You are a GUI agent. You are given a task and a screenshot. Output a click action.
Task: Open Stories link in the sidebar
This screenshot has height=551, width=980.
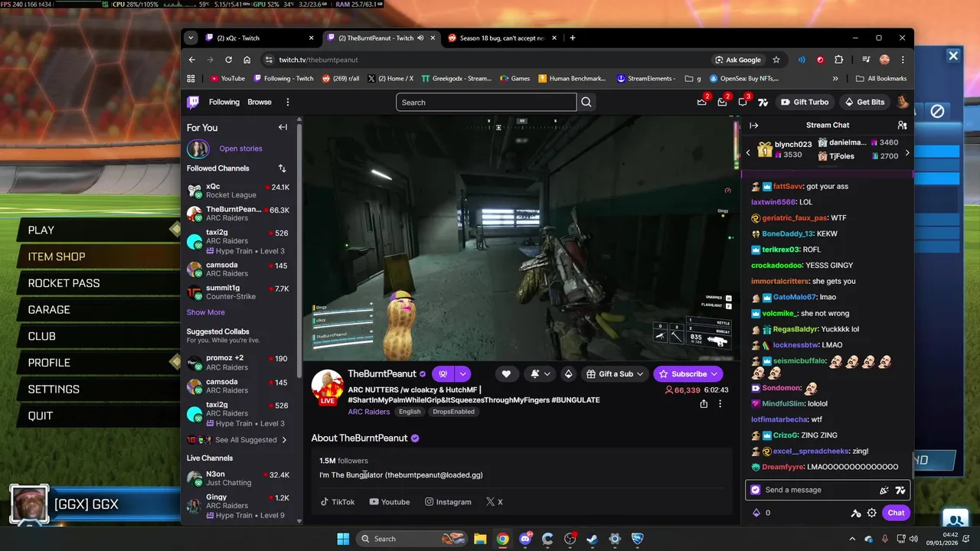(240, 148)
